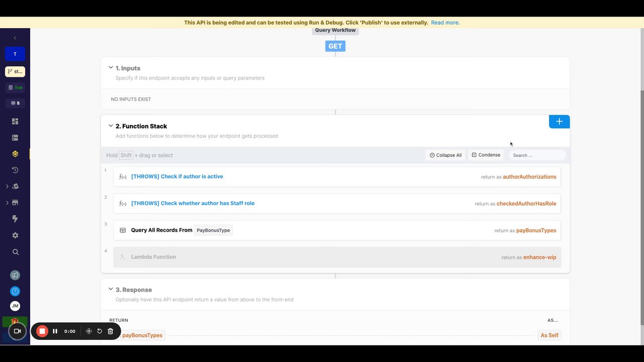
Task: Open the dashboard grid icon in sidebar
Action: click(15, 121)
